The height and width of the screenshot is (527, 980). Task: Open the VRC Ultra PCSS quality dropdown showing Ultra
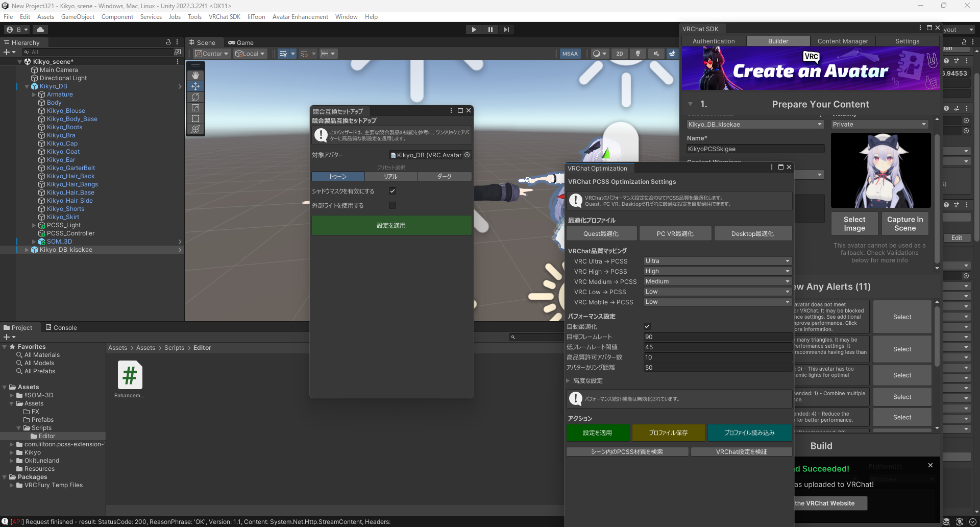click(717, 261)
